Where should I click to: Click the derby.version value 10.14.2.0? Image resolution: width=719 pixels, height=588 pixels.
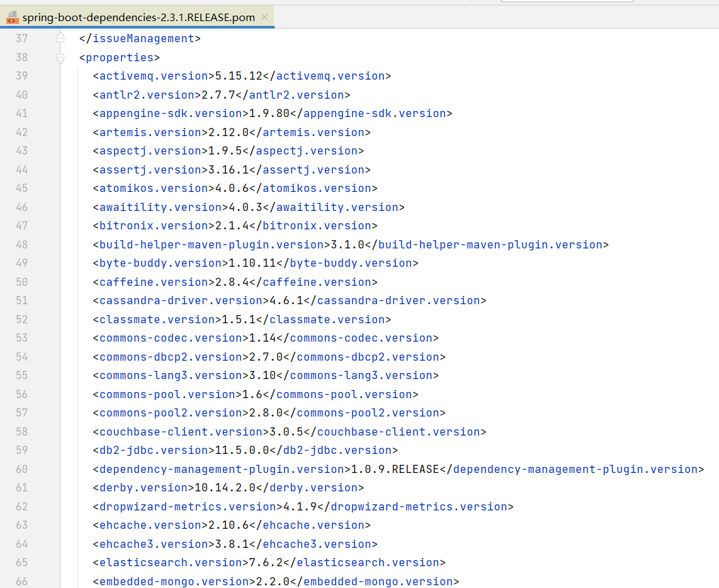(225, 488)
